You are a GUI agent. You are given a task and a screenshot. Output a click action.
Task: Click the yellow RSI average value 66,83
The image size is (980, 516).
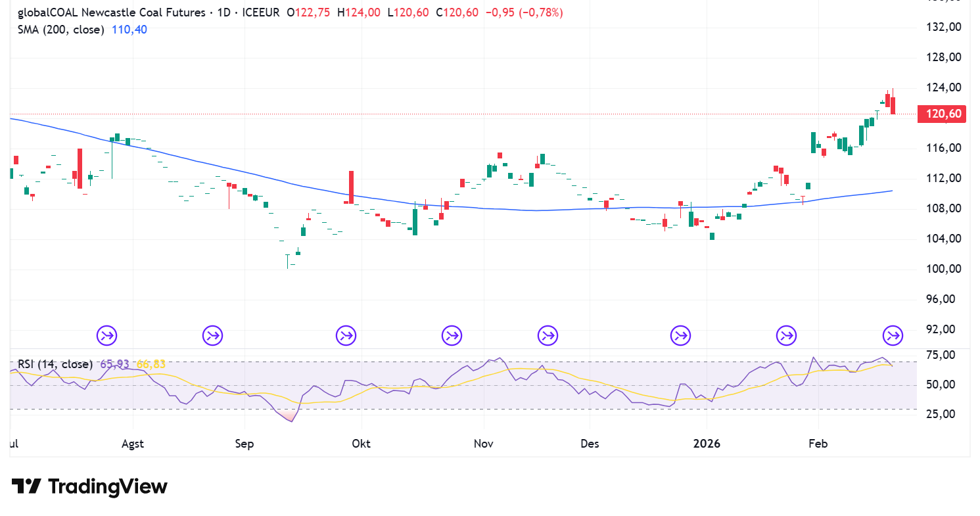pos(151,364)
